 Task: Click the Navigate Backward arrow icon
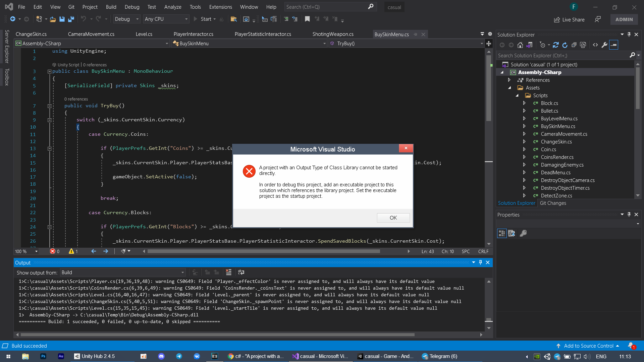click(x=12, y=19)
